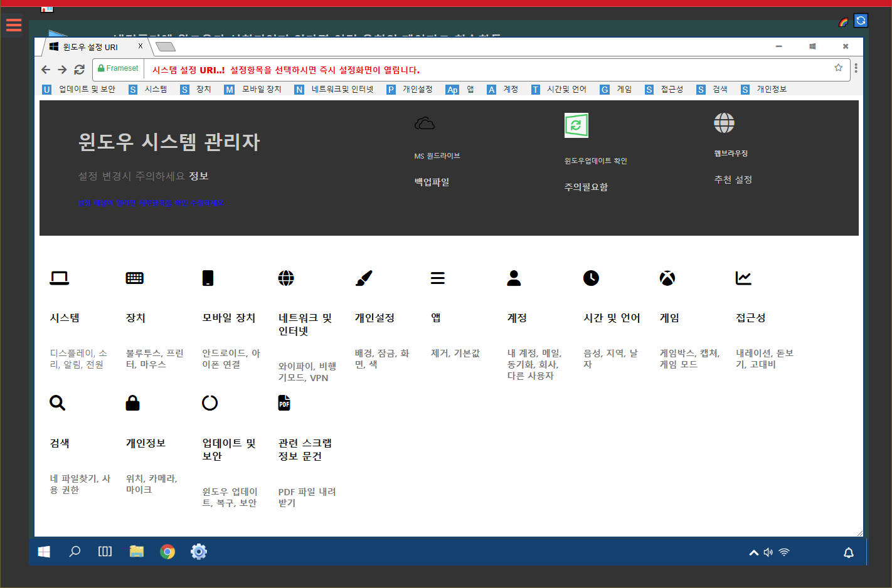Click the Frameset secure site indicator

click(118, 68)
